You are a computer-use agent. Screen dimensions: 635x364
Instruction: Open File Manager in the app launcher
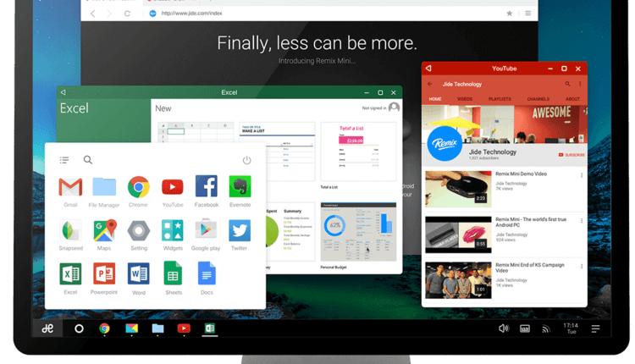104,187
